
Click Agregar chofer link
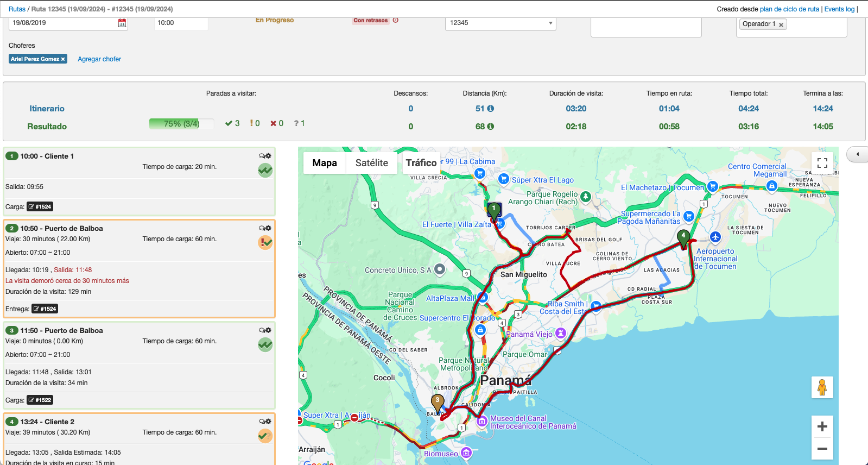pos(99,59)
